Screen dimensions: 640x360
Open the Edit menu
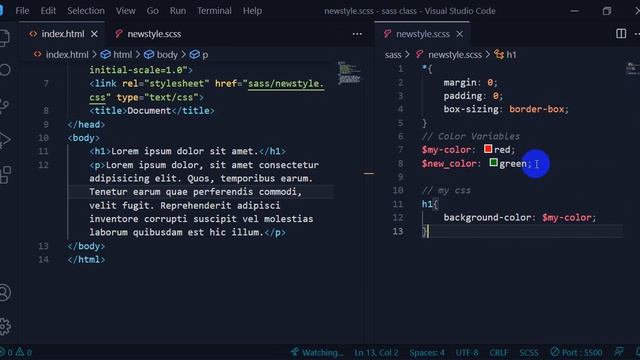[48, 11]
